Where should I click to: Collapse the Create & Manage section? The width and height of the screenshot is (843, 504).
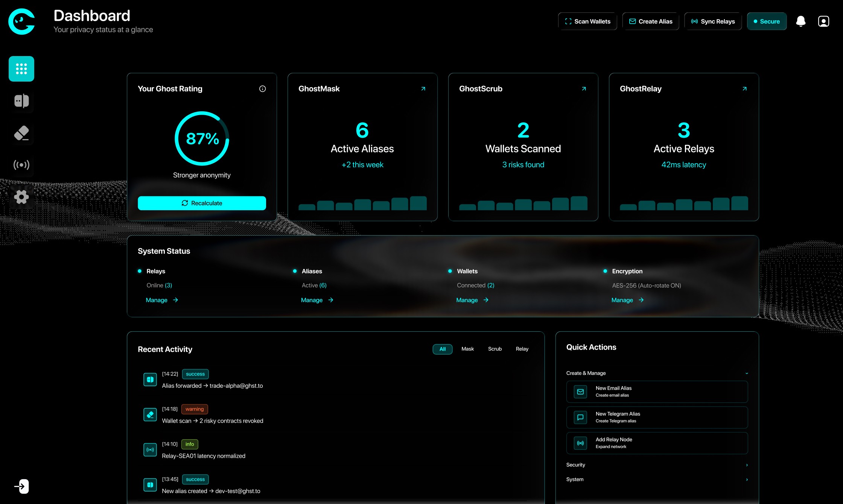click(x=747, y=373)
